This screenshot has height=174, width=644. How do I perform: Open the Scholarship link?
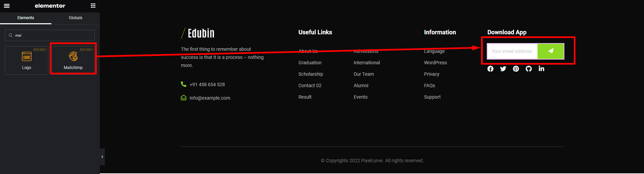(310, 74)
